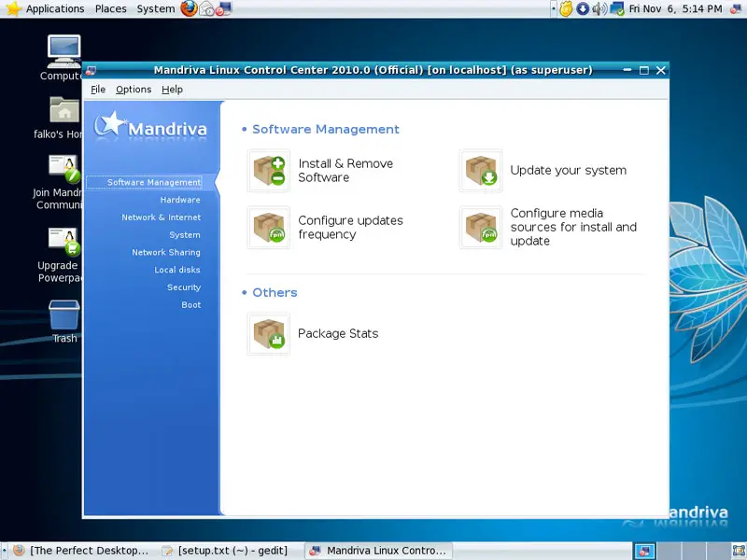Open the Install & Remove Software tool
The height and width of the screenshot is (560, 747).
(268, 171)
